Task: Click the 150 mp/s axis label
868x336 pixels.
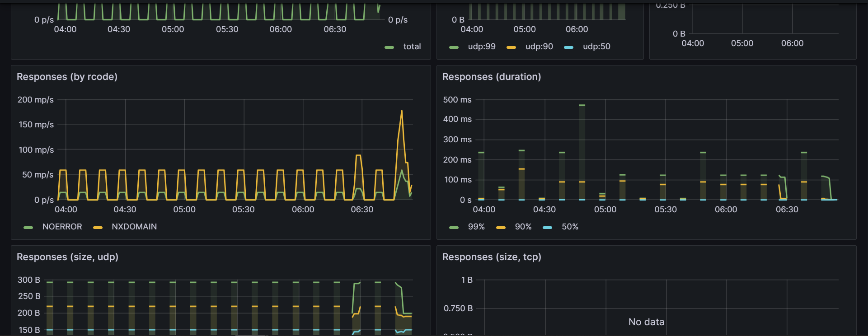Action: [36, 125]
